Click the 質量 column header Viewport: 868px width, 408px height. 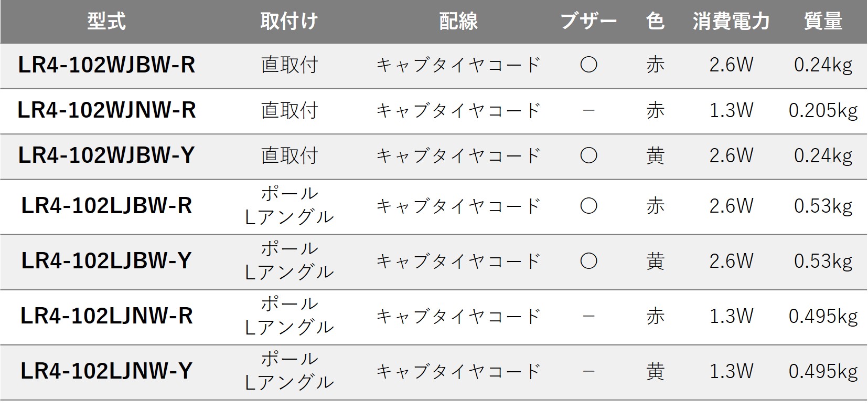coord(823,22)
